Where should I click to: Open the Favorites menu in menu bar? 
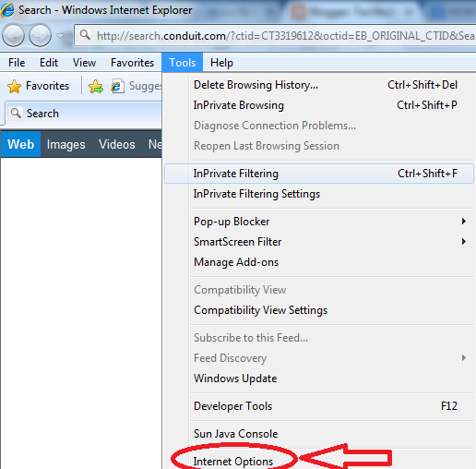(132, 63)
